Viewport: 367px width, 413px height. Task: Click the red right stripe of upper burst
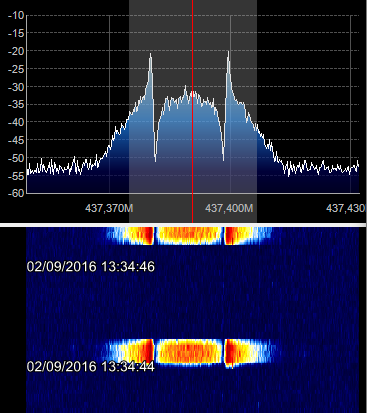point(230,236)
